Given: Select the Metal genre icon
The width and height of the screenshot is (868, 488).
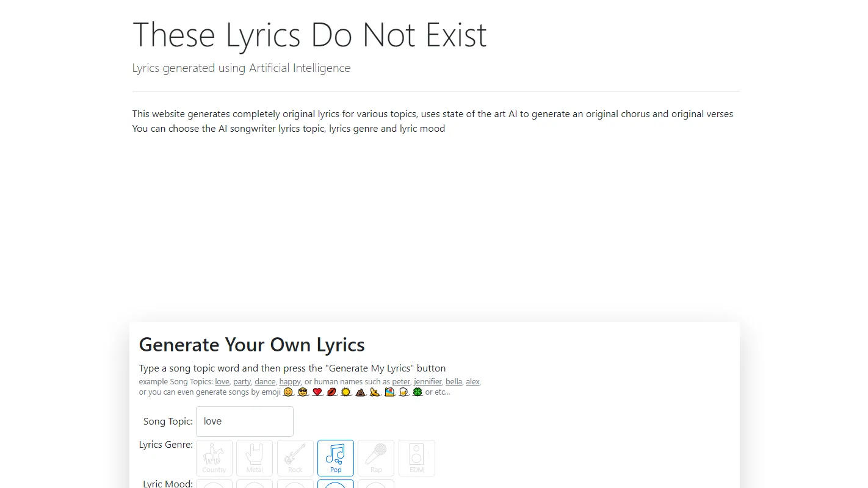Looking at the screenshot, I should 255,458.
